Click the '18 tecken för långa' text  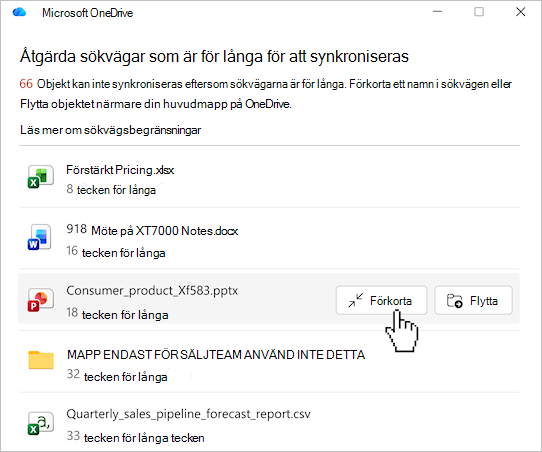(x=118, y=314)
